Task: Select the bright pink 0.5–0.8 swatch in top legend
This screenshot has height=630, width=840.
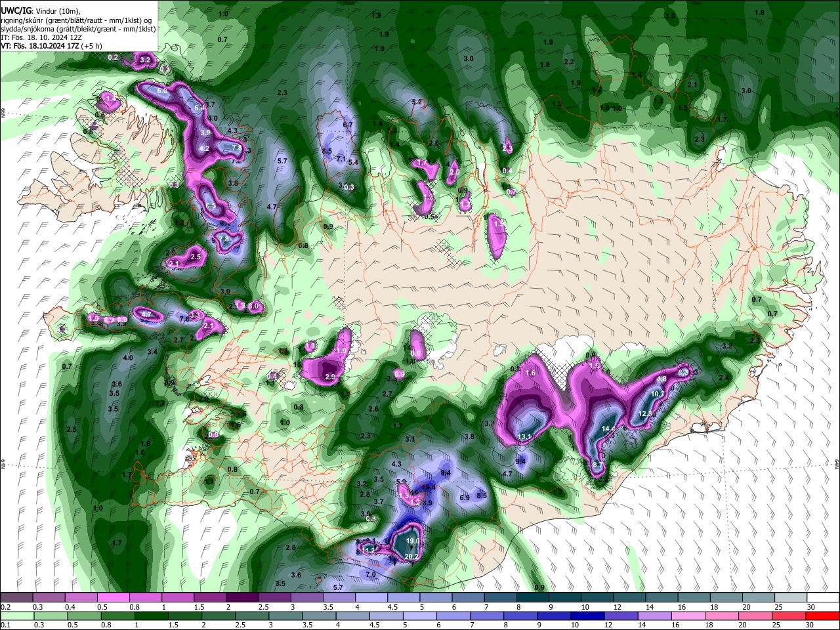Action: [113, 597]
